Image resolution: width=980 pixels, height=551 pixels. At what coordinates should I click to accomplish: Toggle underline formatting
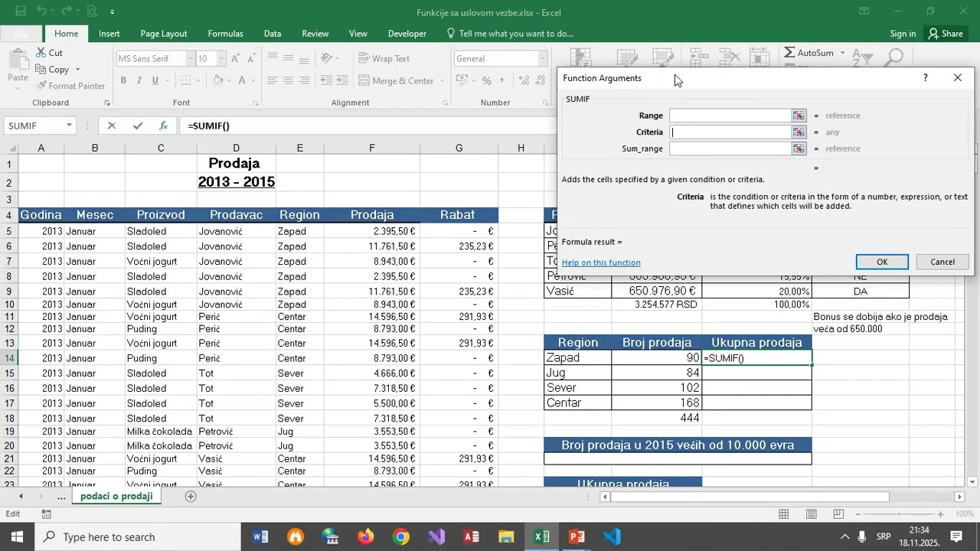[155, 80]
